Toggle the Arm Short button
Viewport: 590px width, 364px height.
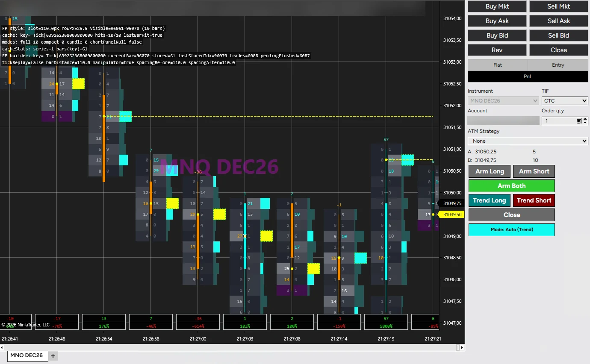pos(534,171)
